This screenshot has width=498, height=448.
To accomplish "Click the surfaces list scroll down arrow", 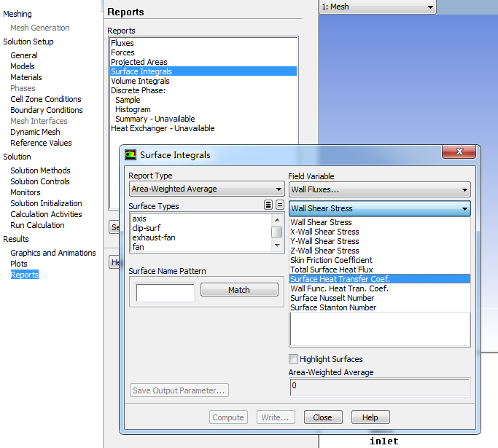I will tap(277, 245).
